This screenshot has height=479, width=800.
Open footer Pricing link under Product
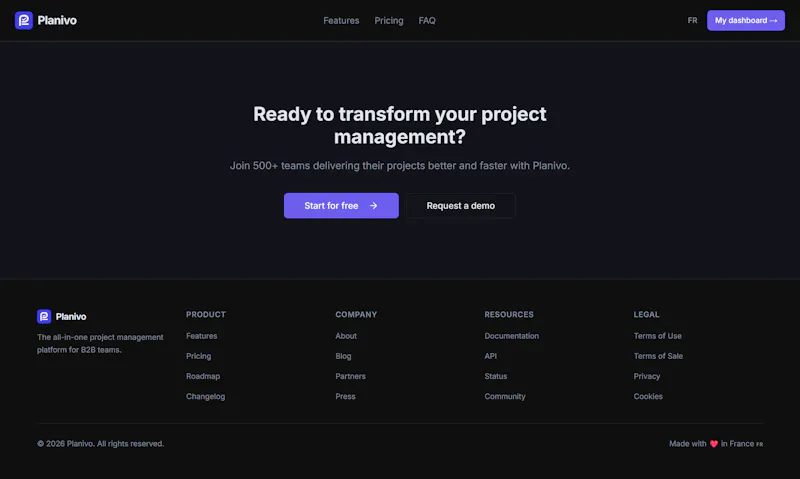pos(198,356)
